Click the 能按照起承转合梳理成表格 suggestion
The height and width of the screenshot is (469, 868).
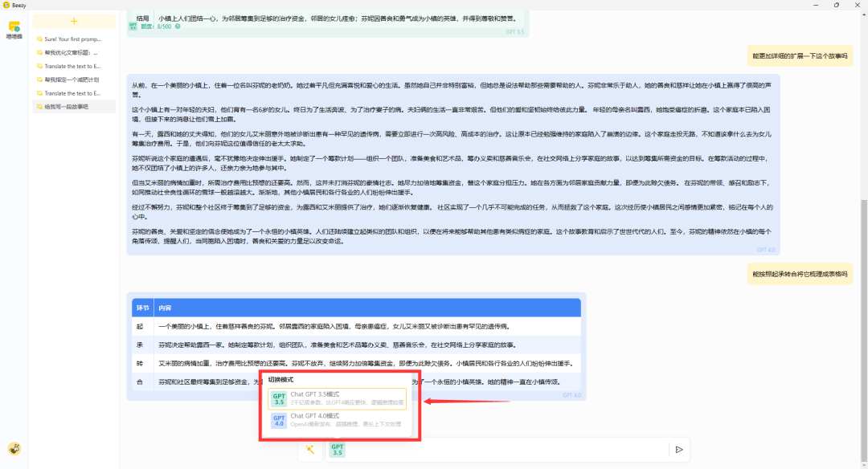(x=800, y=274)
